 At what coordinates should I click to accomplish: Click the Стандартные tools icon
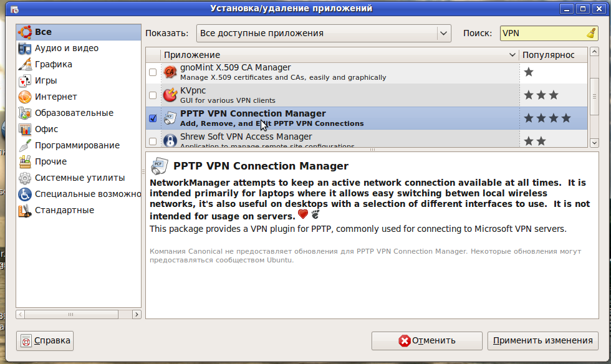(25, 211)
